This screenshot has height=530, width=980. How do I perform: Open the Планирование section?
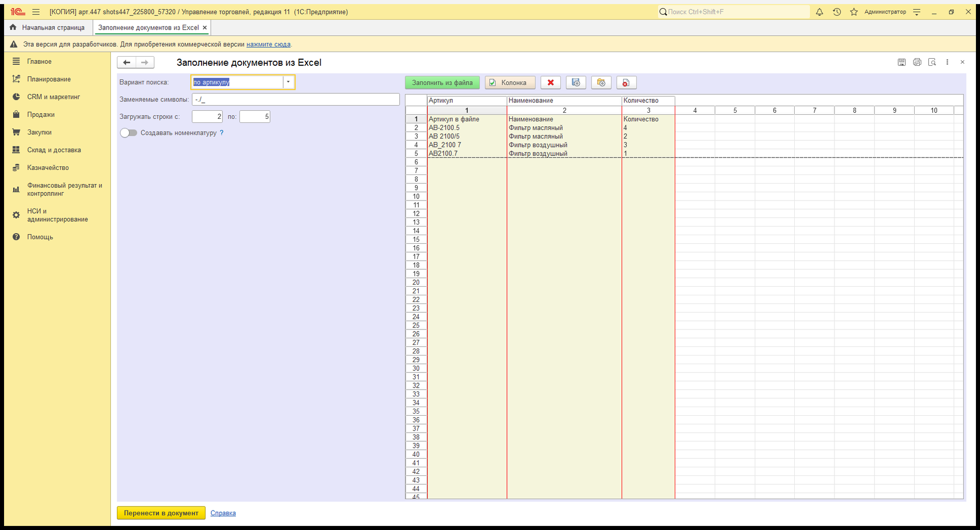pos(49,79)
